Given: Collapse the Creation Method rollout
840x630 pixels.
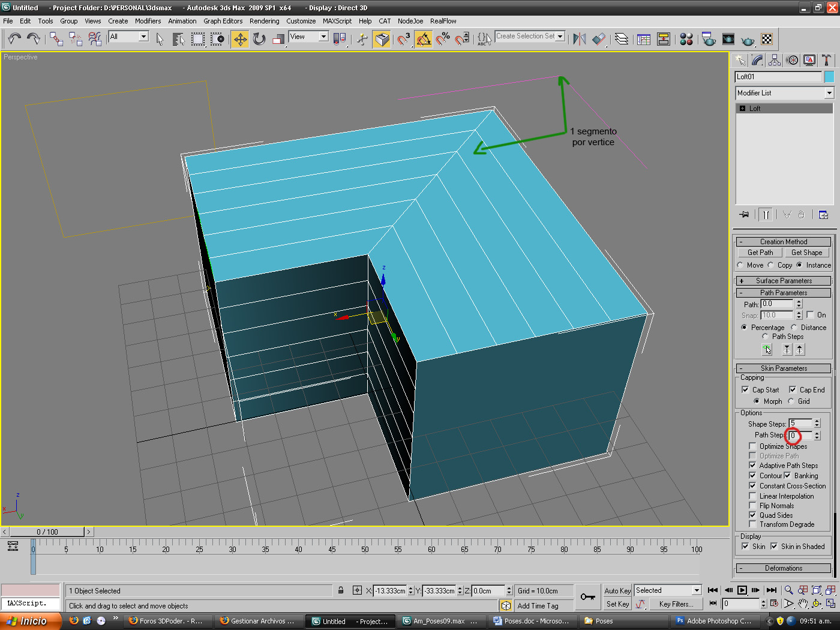Looking at the screenshot, I should pos(784,242).
